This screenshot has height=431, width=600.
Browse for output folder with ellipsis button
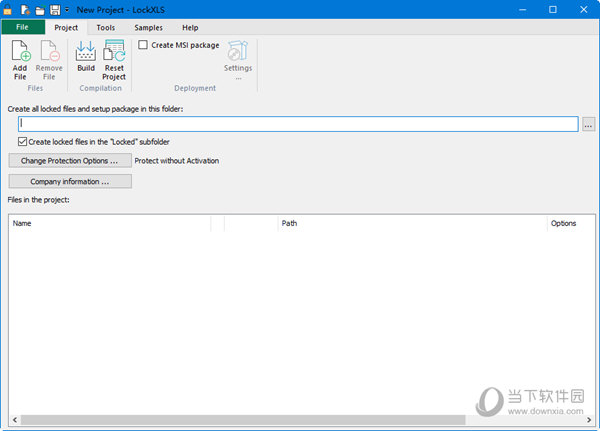[x=589, y=124]
